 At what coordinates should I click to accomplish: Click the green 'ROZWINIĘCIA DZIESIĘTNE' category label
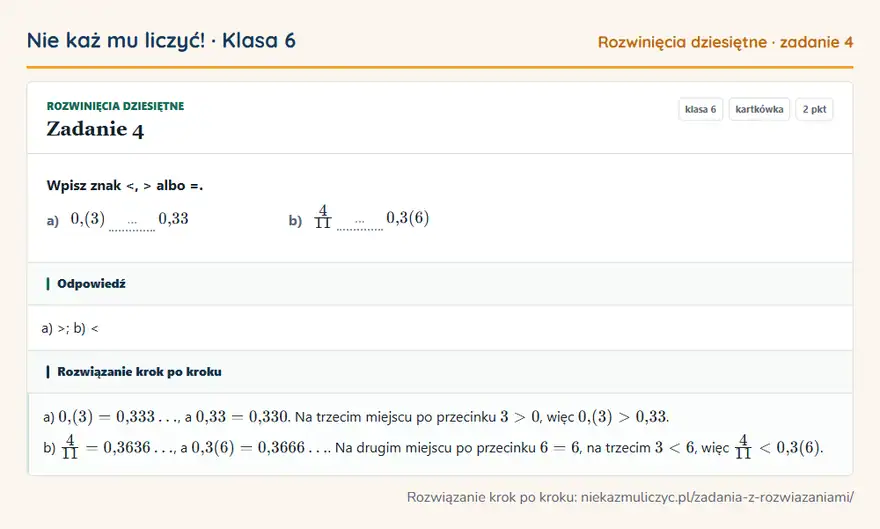coord(115,106)
